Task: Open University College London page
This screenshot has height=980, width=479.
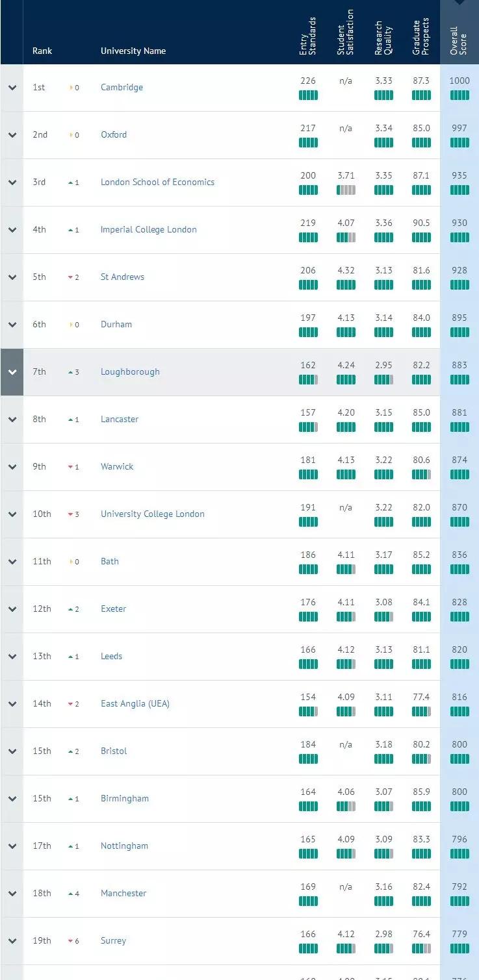Action: coord(152,514)
